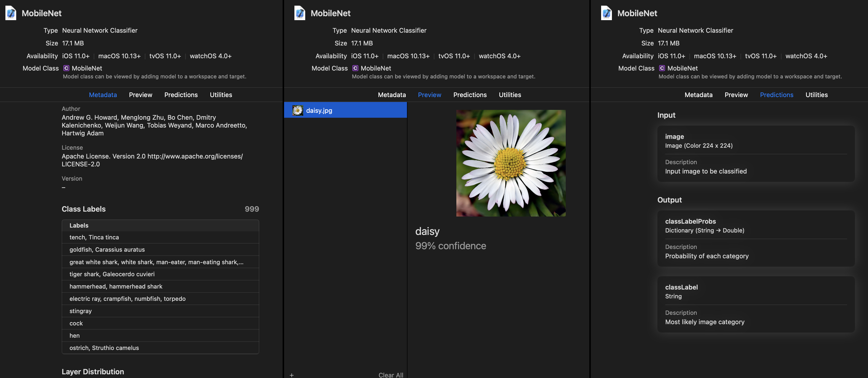Click 'Neural Network Classifier' type in middle panel
This screenshot has width=868, height=378.
point(389,30)
